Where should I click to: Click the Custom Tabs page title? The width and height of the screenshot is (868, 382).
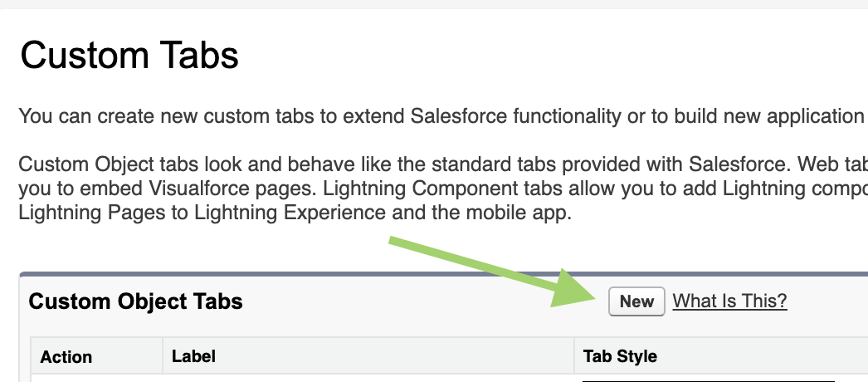129,56
